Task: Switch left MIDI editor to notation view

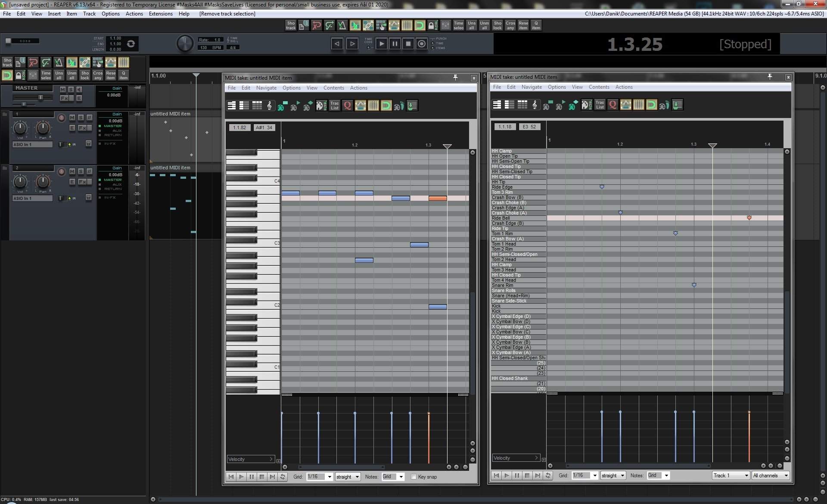Action: (270, 106)
